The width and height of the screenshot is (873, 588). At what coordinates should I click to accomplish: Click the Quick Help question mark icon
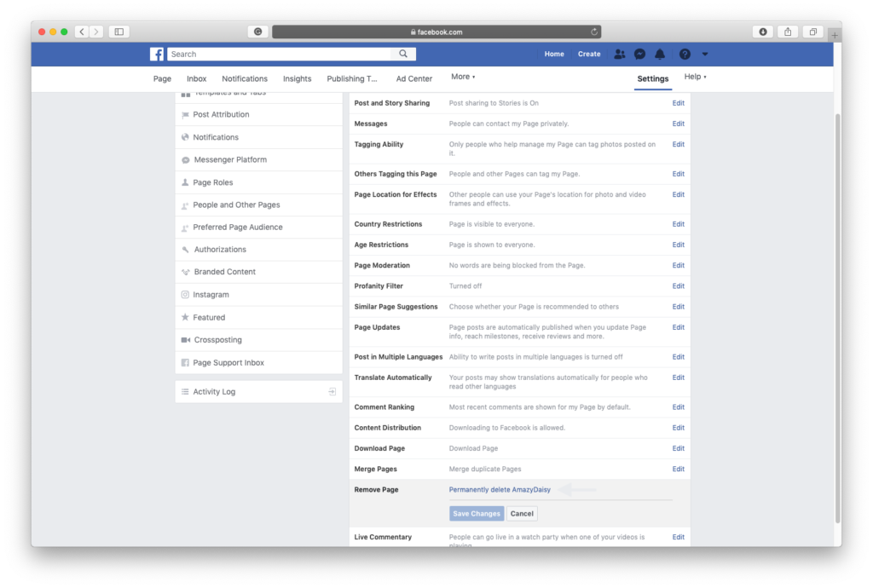coord(685,54)
